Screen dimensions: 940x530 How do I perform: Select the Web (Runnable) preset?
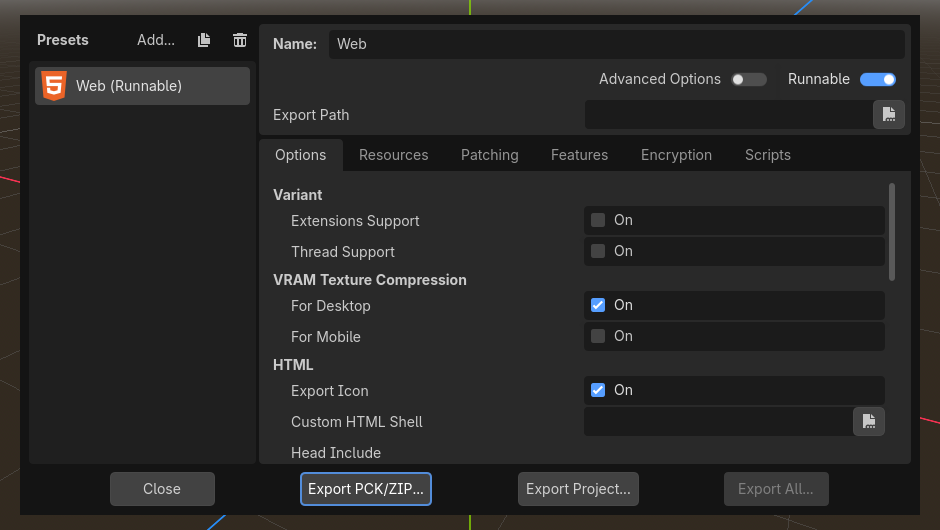coord(142,86)
